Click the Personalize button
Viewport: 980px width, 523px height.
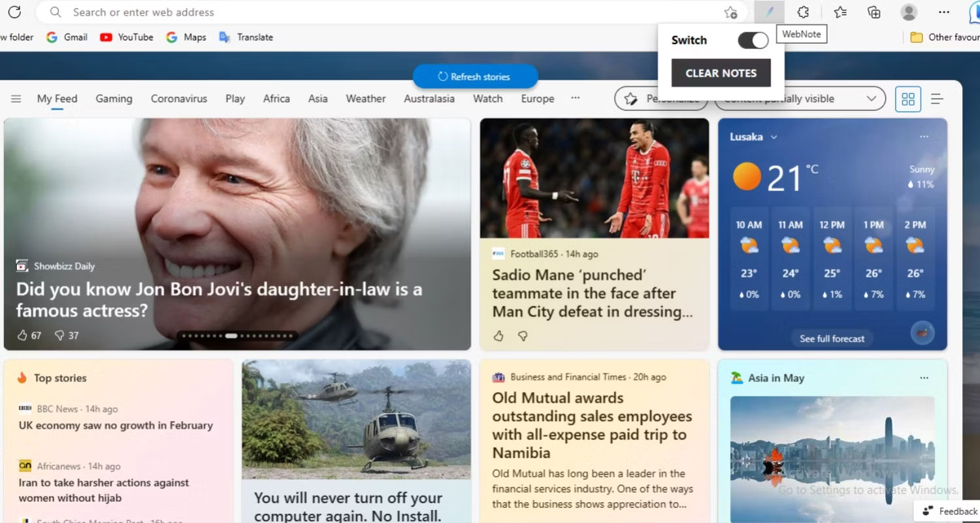[661, 99]
